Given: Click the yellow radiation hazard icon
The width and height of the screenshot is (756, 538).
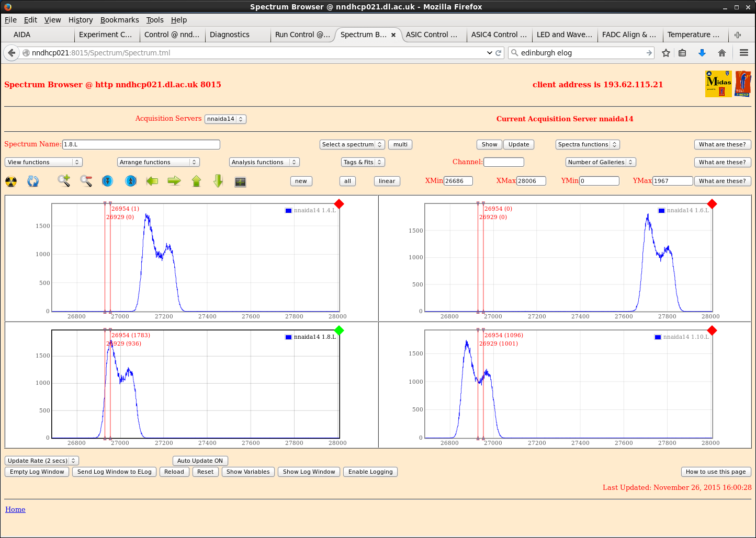Looking at the screenshot, I should (x=11, y=181).
